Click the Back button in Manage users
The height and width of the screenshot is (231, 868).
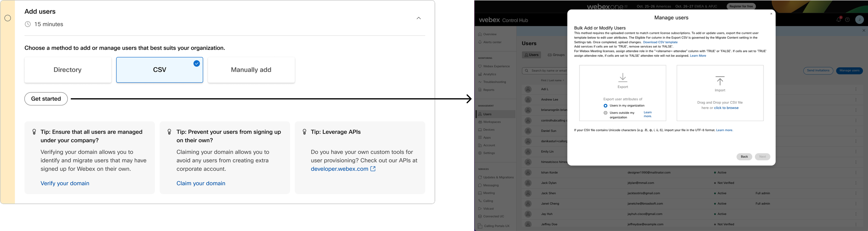(x=744, y=157)
